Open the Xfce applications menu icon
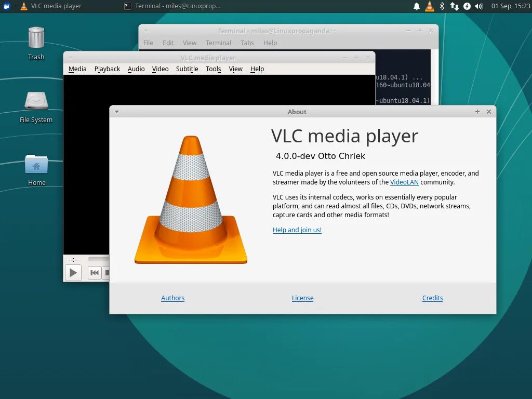The image size is (532, 399). [7, 6]
